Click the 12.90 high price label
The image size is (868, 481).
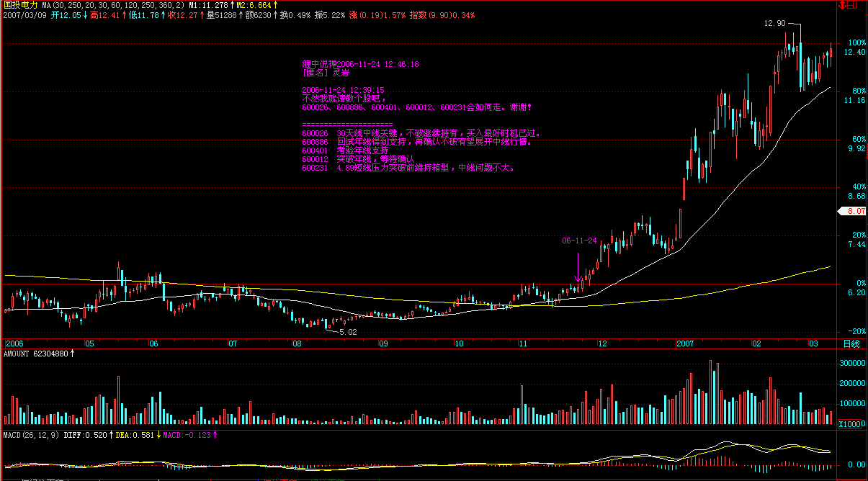(x=774, y=24)
